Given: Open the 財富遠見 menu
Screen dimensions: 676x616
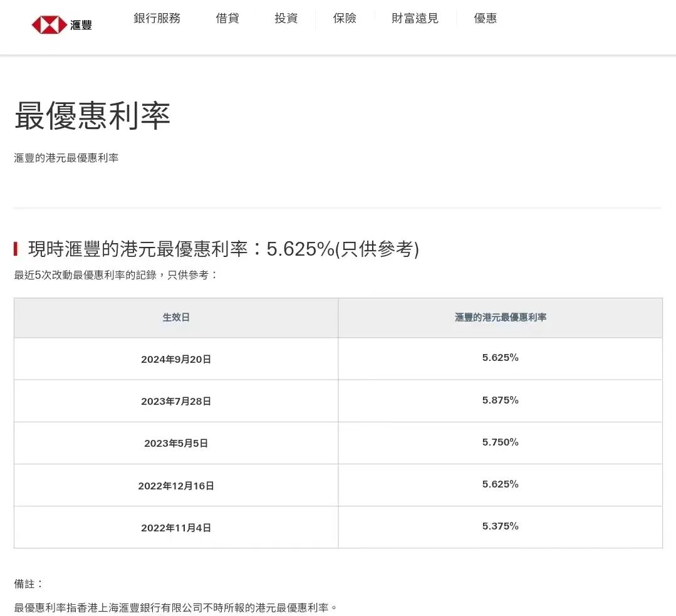Looking at the screenshot, I should coord(415,18).
